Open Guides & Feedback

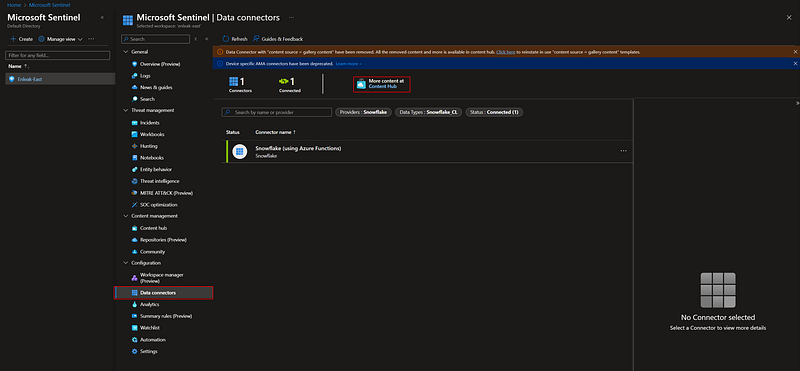click(x=278, y=39)
